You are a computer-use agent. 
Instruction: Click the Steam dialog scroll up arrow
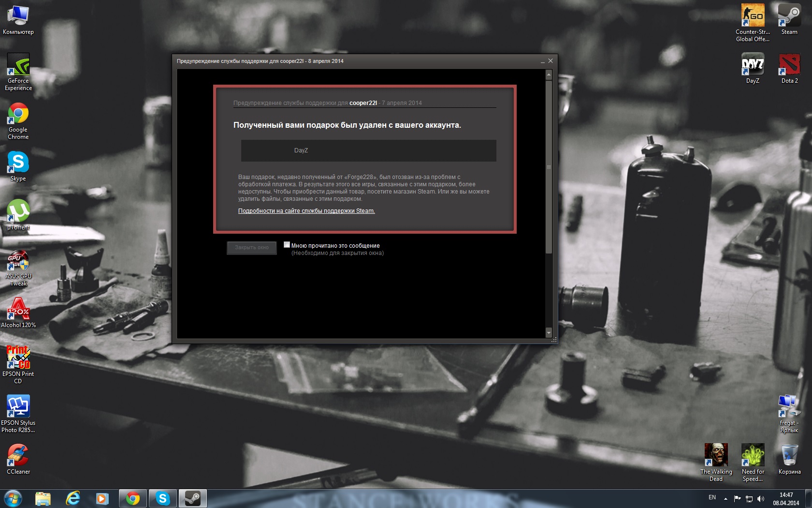tap(549, 75)
